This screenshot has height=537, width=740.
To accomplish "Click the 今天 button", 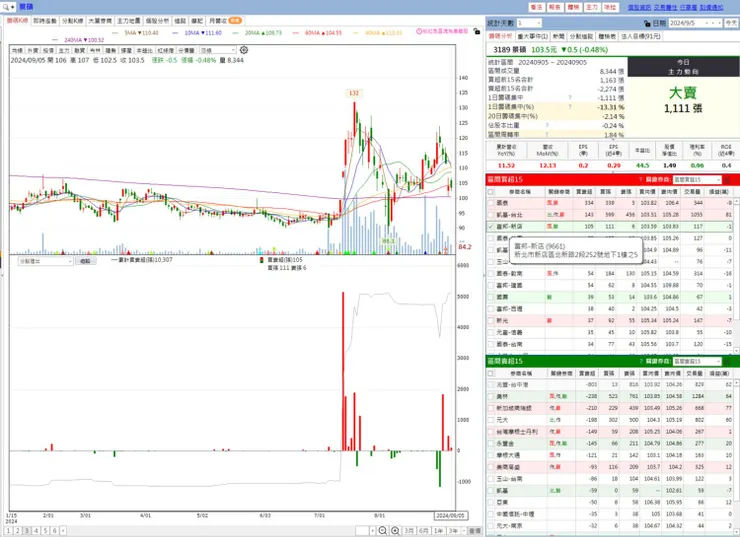I will point(731,23).
